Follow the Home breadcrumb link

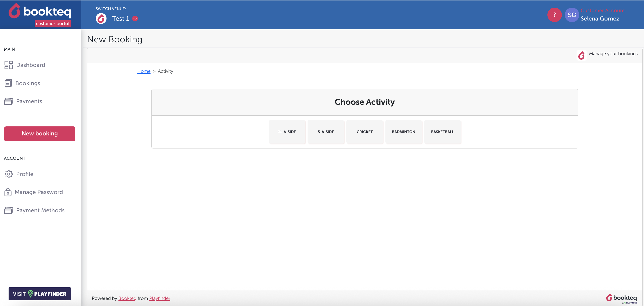tap(144, 71)
